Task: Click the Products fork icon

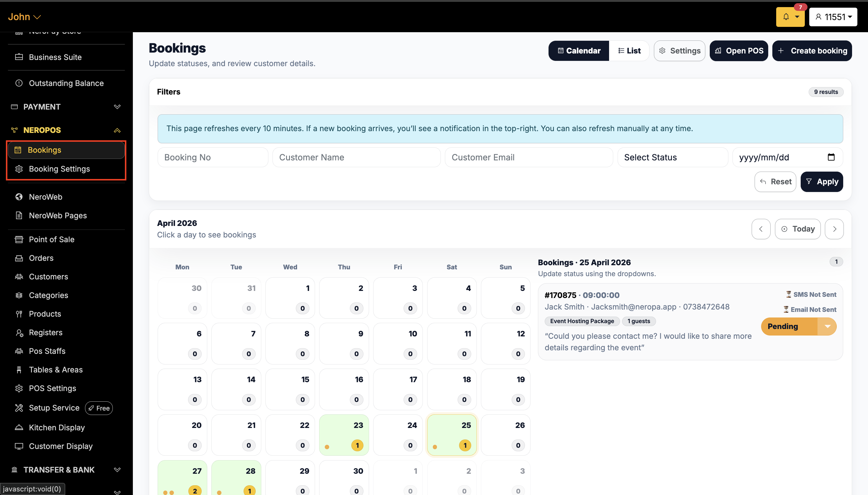Action: pyautogui.click(x=19, y=314)
